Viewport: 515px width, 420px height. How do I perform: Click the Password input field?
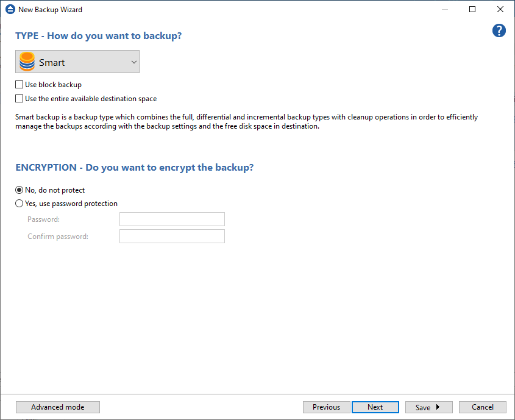click(172, 219)
